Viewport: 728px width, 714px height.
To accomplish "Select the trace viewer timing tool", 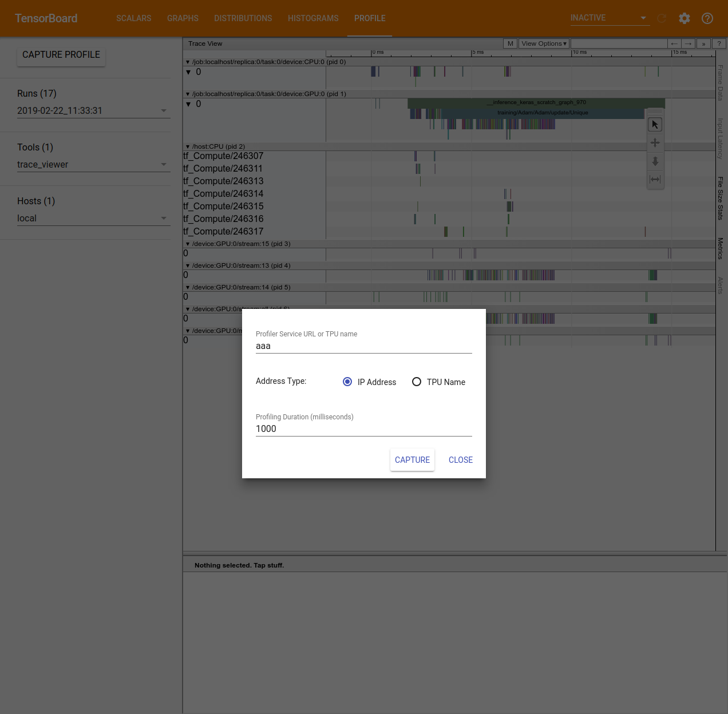I will [655, 180].
